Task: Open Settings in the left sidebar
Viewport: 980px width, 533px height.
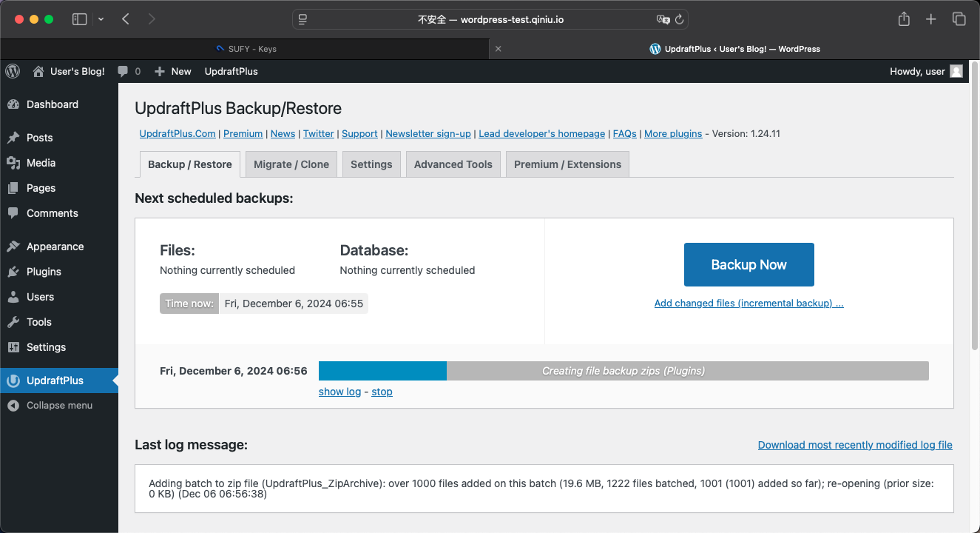Action: 59,347
